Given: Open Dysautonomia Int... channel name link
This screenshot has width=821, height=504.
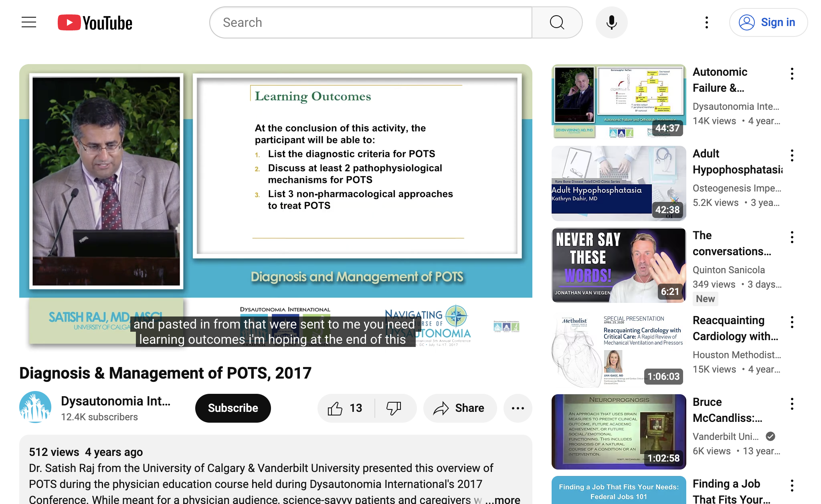Looking at the screenshot, I should (115, 401).
